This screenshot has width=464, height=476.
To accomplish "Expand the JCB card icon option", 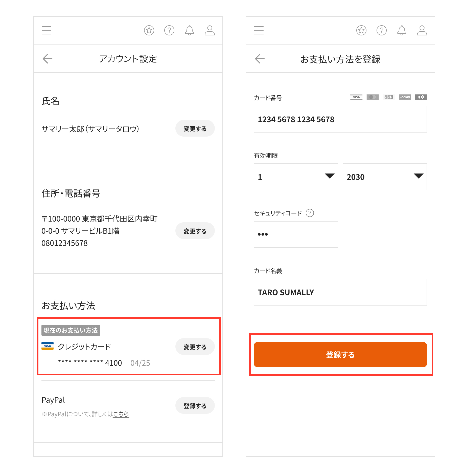I will [389, 97].
